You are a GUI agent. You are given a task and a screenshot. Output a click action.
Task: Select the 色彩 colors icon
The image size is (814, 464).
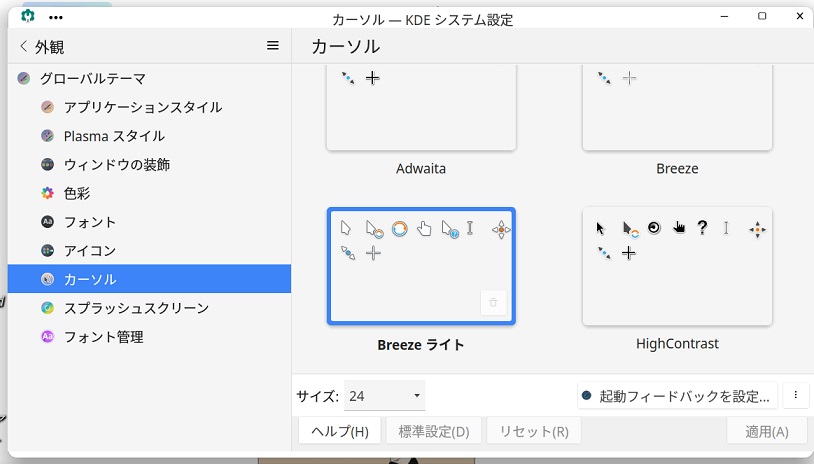[x=47, y=194]
